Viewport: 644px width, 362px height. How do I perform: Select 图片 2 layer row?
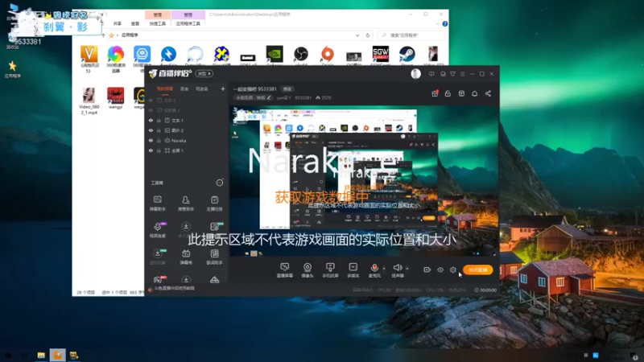(x=187, y=130)
